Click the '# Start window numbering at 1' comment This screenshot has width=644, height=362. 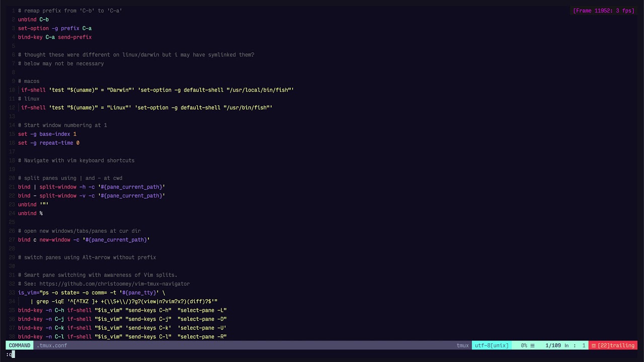tap(62, 125)
